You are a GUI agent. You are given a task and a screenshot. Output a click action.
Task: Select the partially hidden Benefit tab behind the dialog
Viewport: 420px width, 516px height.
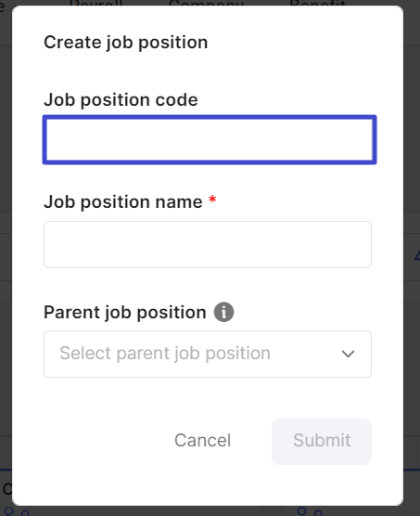tap(317, 4)
